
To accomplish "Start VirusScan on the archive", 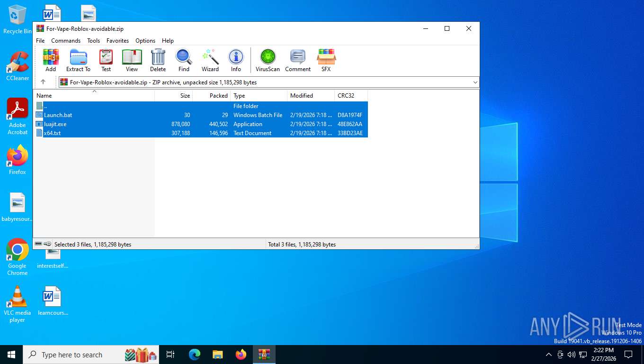I will 268,60.
